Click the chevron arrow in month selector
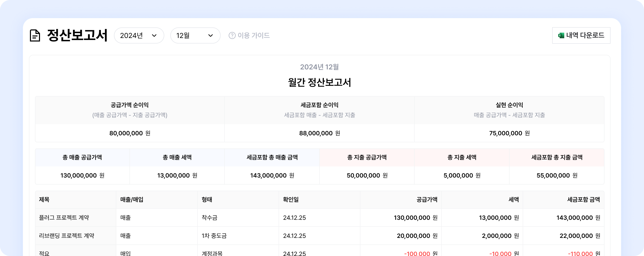Image resolution: width=644 pixels, height=256 pixels. [211, 35]
